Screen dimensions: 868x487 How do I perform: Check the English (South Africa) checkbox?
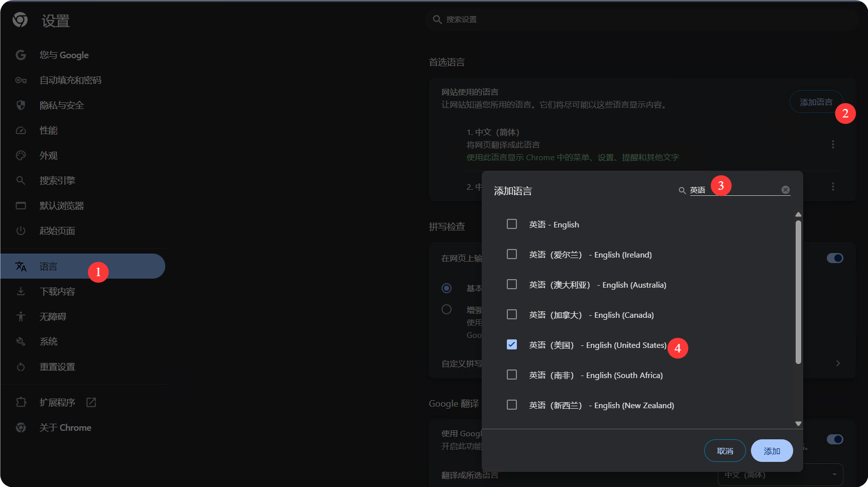tap(512, 375)
